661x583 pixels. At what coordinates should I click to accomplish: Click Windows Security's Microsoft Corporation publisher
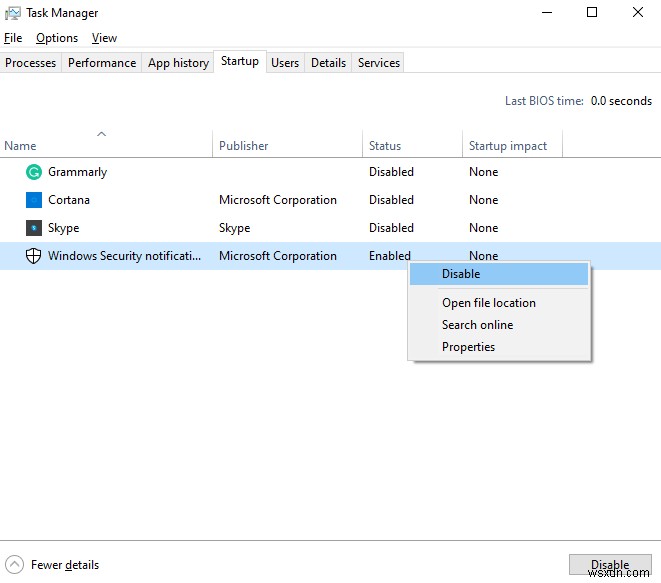coord(278,256)
